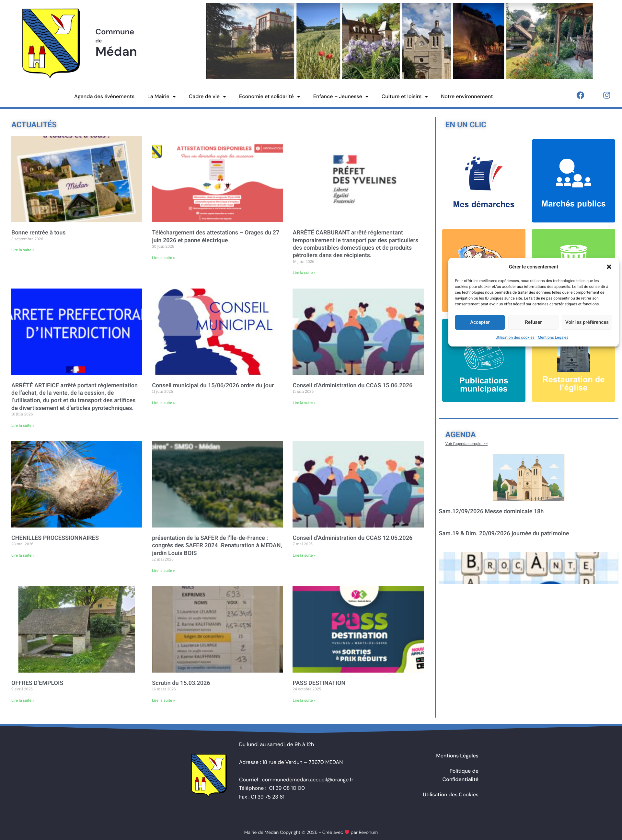Image resolution: width=622 pixels, height=840 pixels.
Task: Open the Marchés publics tile
Action: (x=573, y=181)
